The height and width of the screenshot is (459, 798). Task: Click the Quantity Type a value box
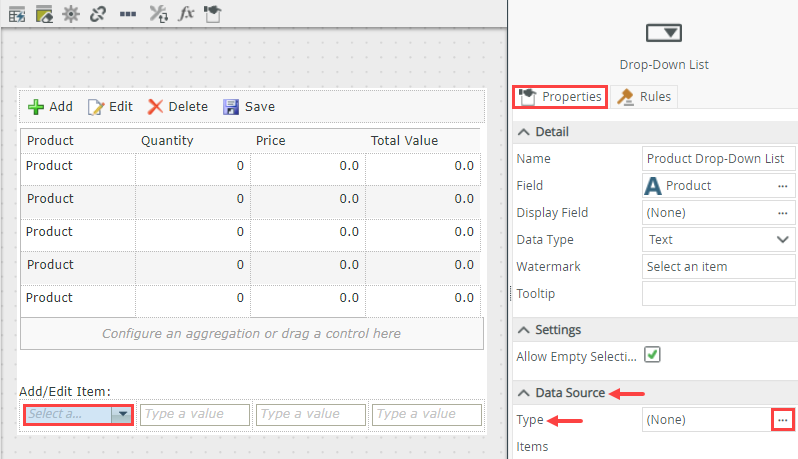coord(195,414)
